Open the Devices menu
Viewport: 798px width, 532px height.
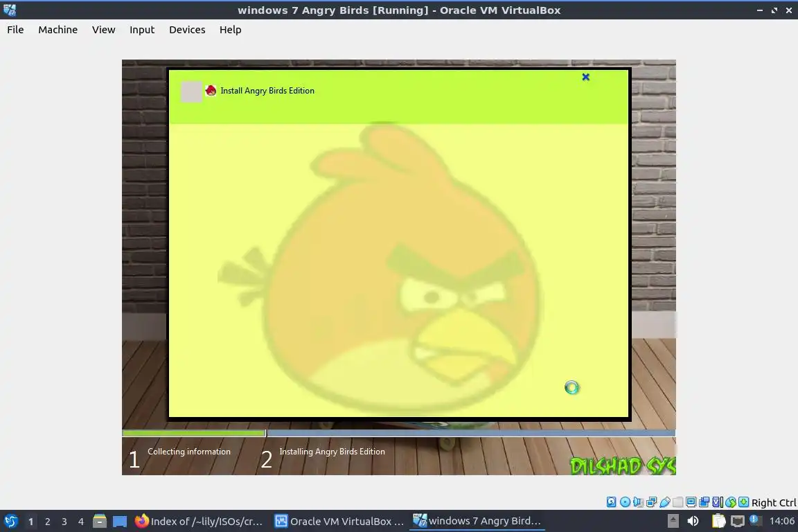(x=187, y=30)
